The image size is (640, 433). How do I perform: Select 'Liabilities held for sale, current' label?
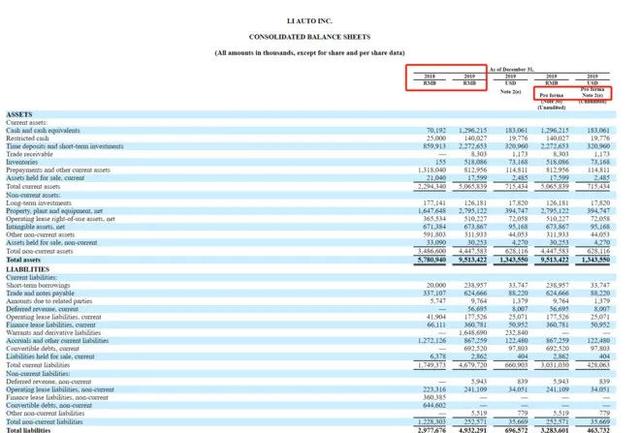(50, 356)
